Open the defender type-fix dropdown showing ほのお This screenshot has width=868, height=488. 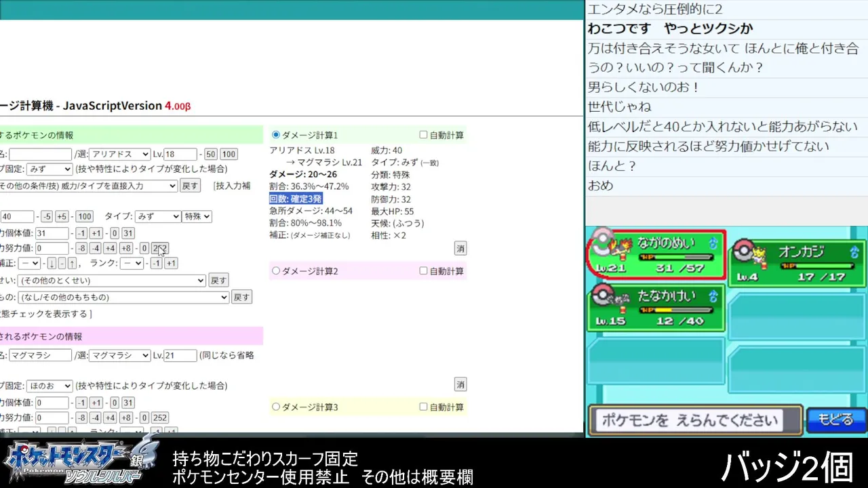click(50, 386)
